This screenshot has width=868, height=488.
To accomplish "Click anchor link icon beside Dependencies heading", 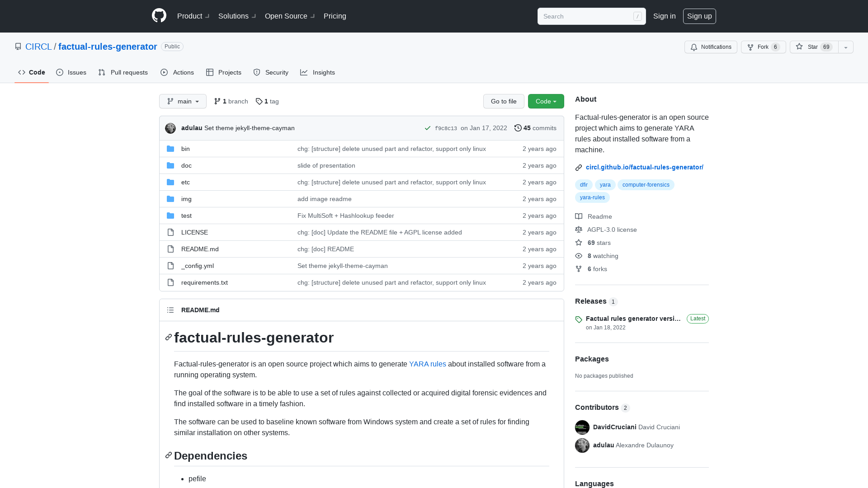I will click(x=169, y=455).
